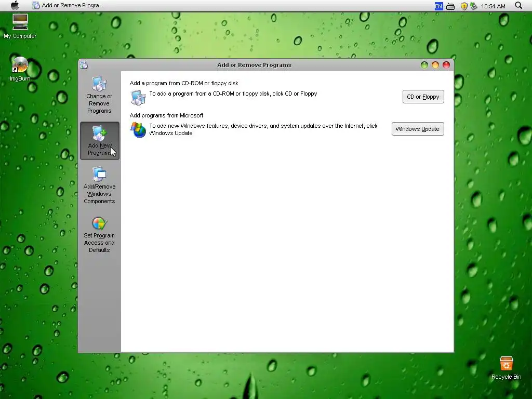Viewport: 532px width, 399px height.
Task: Switch to Change or Remove Programs
Action: point(99,95)
